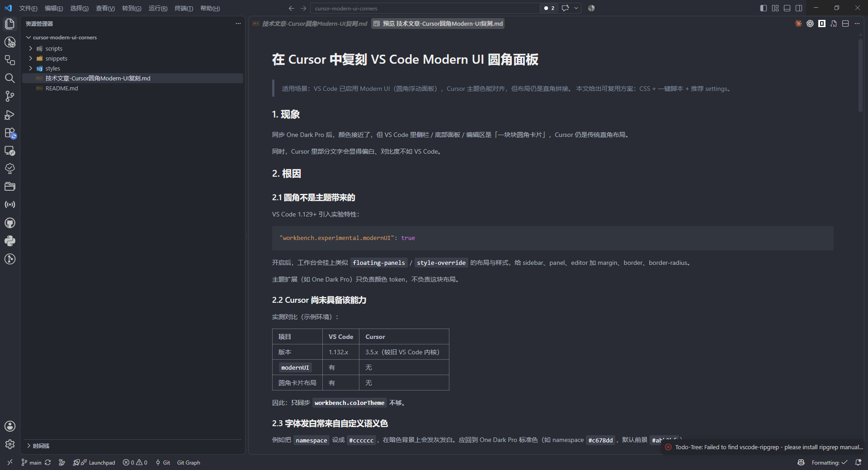Open the GitHub view in activity bar
The height and width of the screenshot is (470, 868).
click(9, 223)
